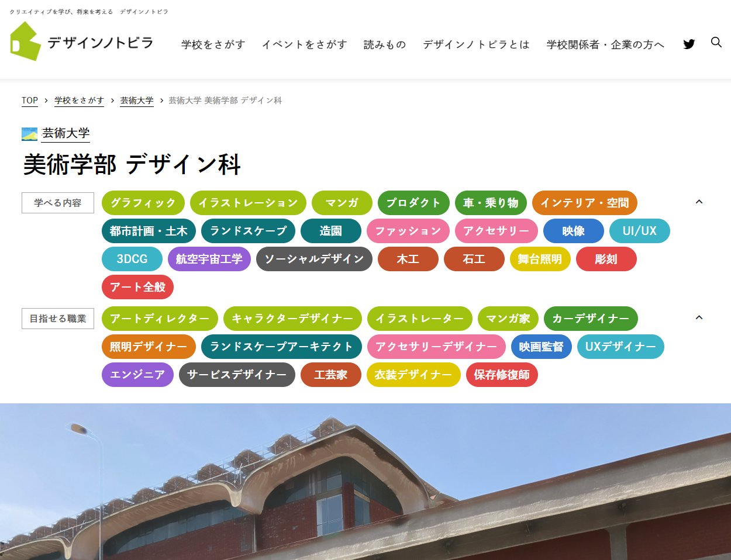This screenshot has height=560, width=731.
Task: Open the 学校をさがす menu
Action: point(213,44)
